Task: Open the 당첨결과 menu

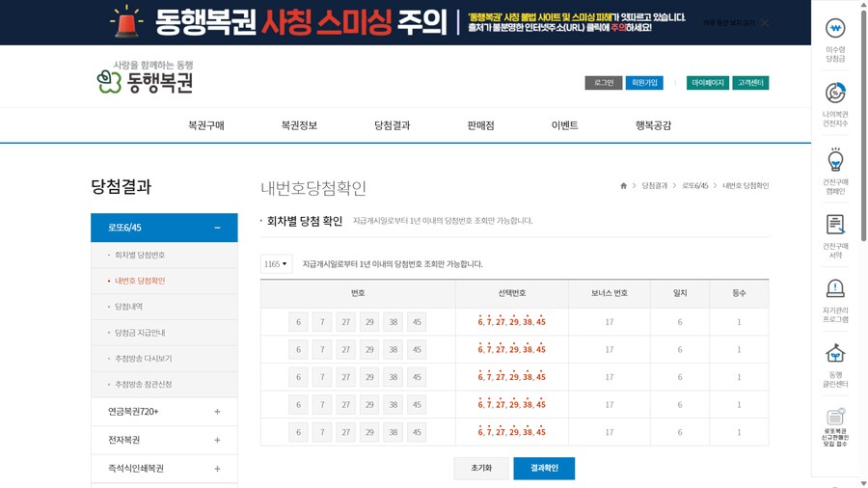Action: (x=392, y=125)
